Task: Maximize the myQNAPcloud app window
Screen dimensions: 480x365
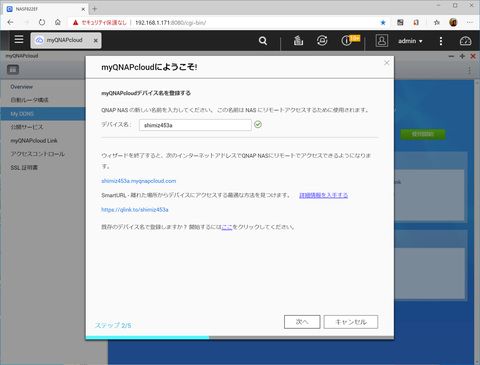Action: [462, 56]
